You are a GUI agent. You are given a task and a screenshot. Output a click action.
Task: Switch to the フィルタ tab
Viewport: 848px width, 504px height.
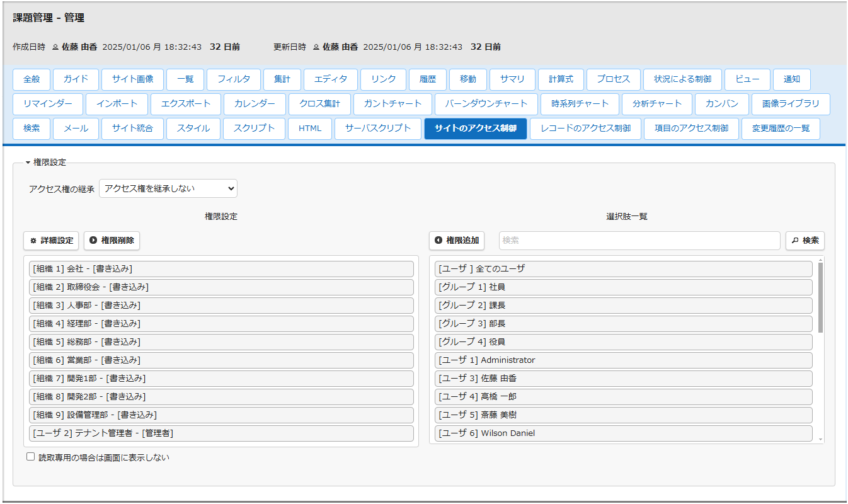coord(234,79)
